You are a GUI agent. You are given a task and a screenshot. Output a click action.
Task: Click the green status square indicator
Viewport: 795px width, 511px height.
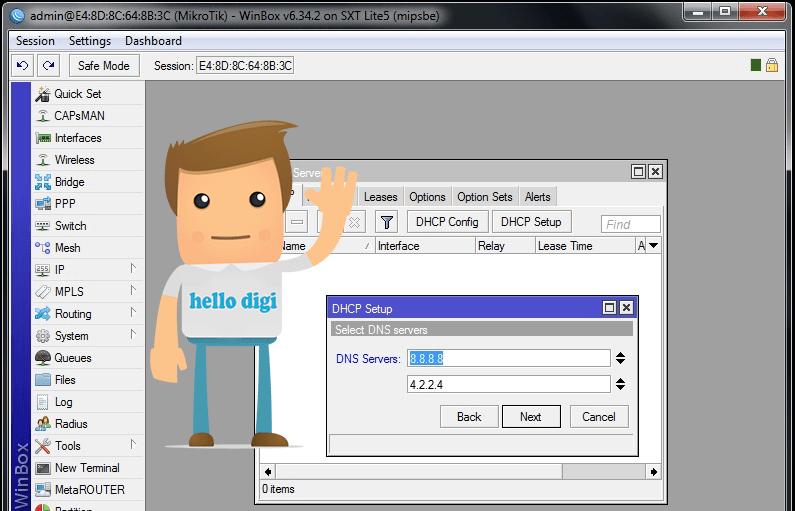(x=755, y=65)
